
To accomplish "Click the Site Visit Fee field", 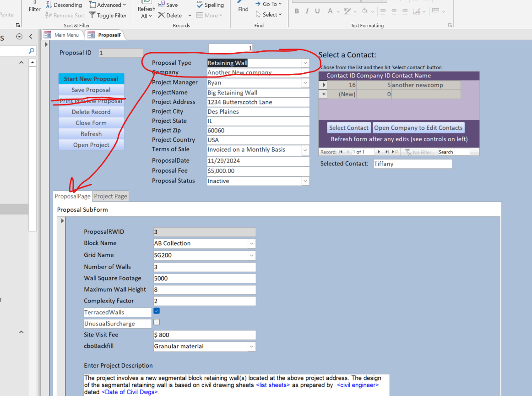I will point(205,335).
